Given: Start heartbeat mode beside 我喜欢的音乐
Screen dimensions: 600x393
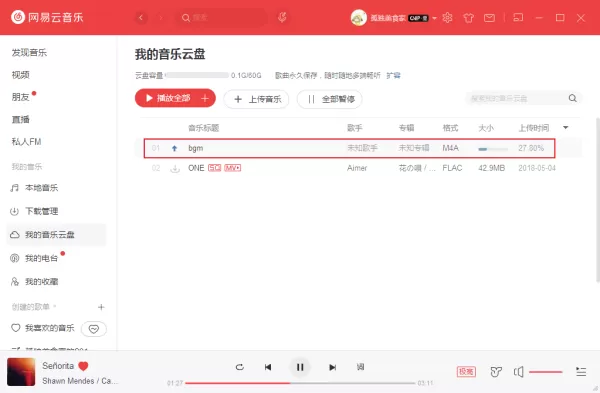Looking at the screenshot, I should tap(94, 329).
